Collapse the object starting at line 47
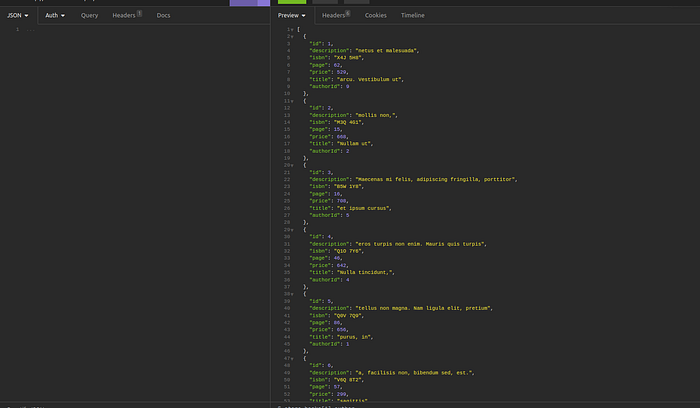Viewport: 700px width, 408px height. (x=292, y=358)
